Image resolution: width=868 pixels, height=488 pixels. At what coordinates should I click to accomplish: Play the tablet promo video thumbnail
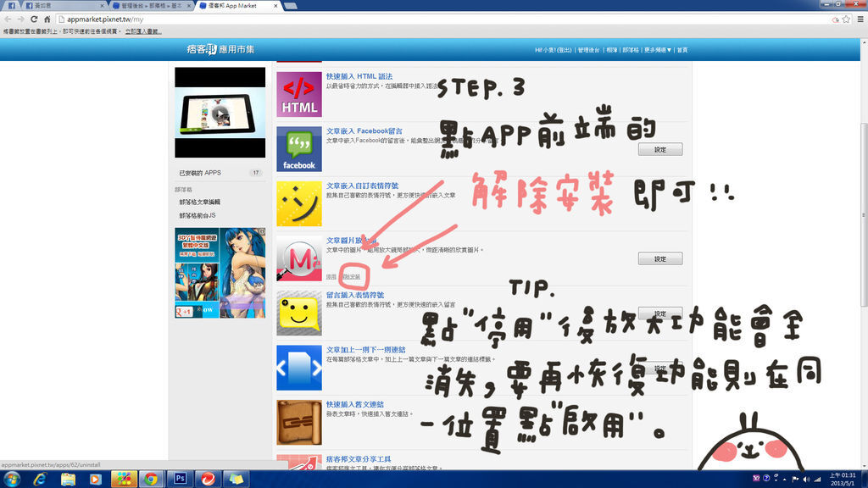[x=220, y=113]
